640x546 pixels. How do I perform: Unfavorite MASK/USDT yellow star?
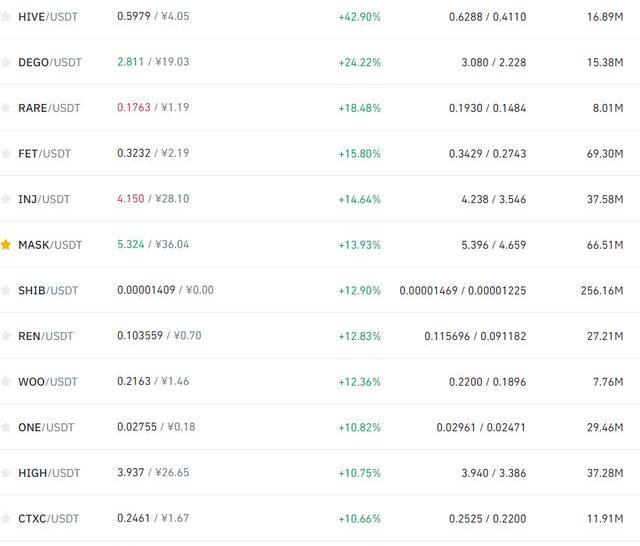pyautogui.click(x=6, y=245)
